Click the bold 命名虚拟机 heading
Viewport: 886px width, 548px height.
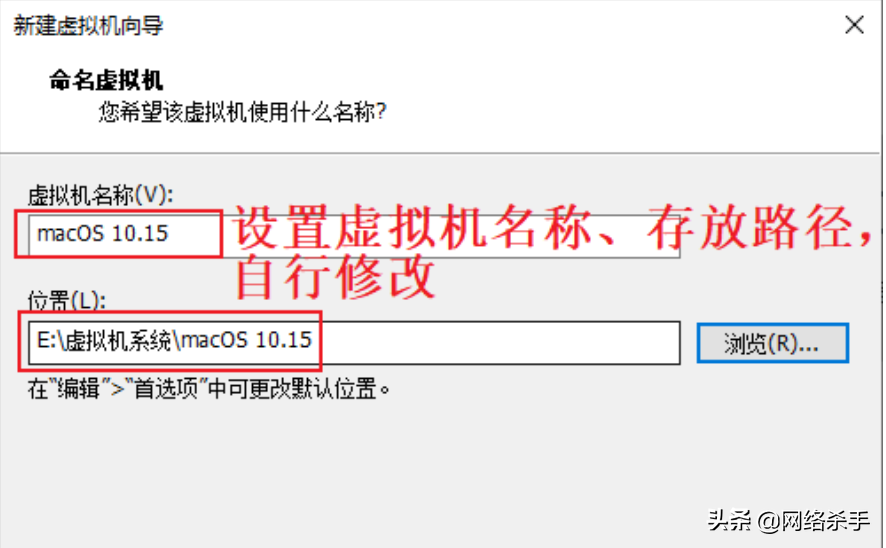106,80
